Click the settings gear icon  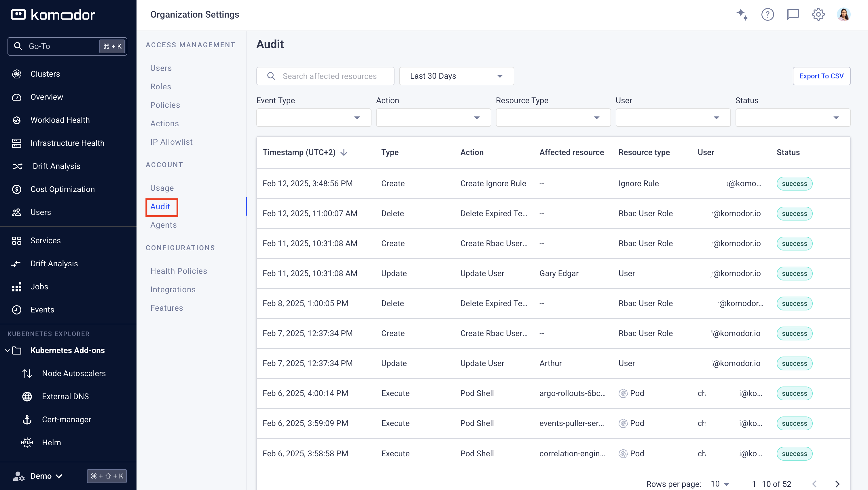[818, 14]
